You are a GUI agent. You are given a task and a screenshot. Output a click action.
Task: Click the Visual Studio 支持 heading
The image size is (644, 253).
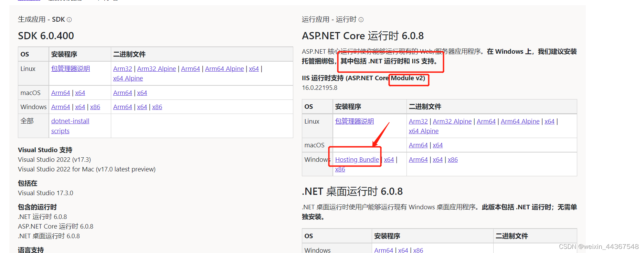45,150
